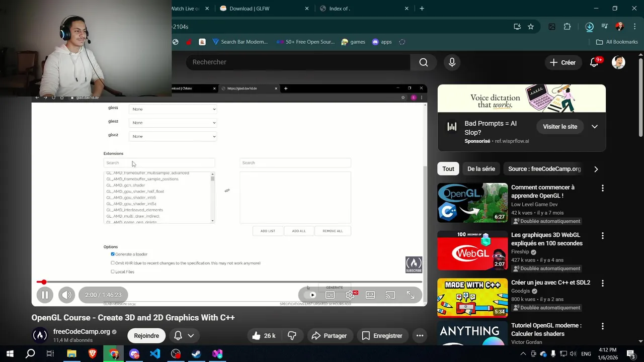Image resolution: width=644 pixels, height=362 pixels.
Task: Open Search Bar Modern bookmark
Action: (x=240, y=42)
